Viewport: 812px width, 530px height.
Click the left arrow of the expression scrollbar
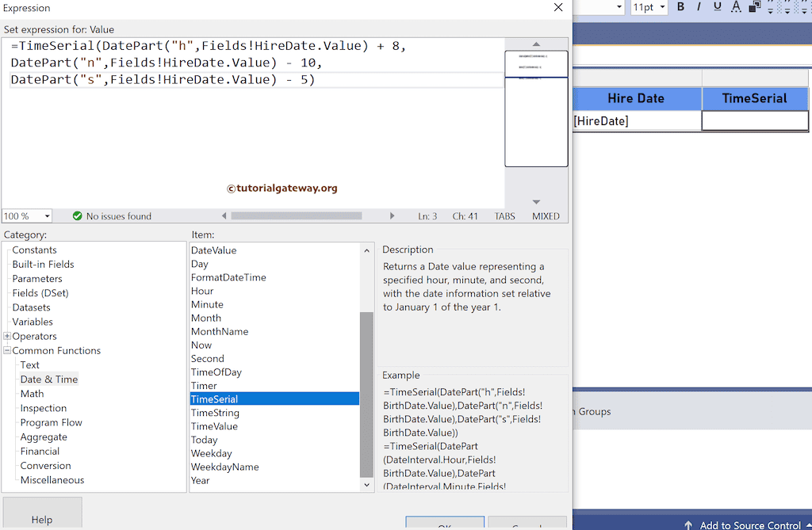point(224,215)
